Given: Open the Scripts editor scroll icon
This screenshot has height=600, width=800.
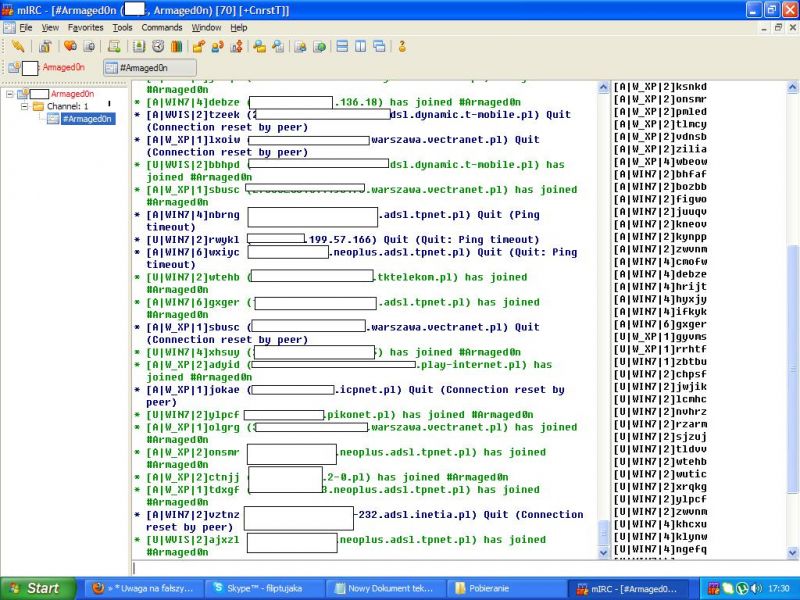Looking at the screenshot, I should pos(114,47).
